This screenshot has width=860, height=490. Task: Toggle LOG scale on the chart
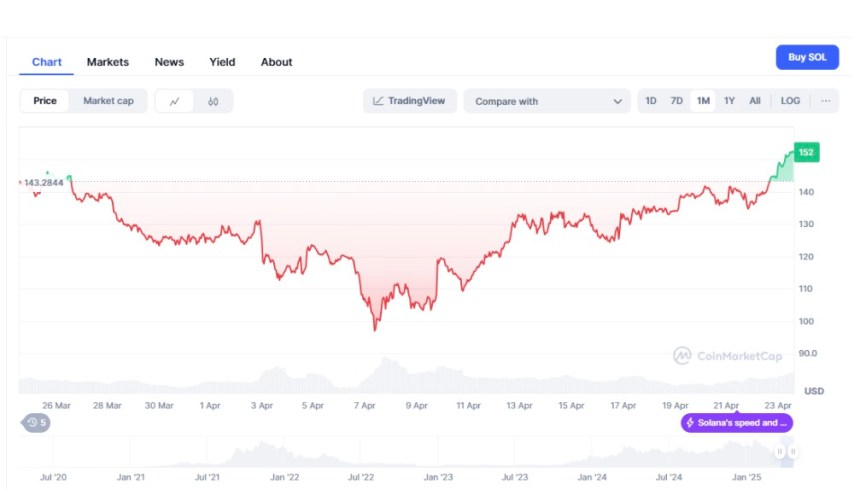[x=790, y=101]
